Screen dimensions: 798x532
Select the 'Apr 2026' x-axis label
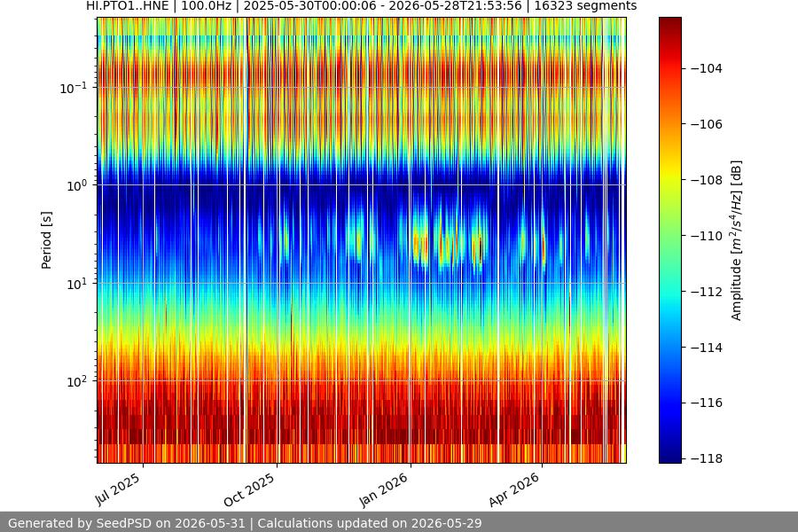[x=513, y=489]
